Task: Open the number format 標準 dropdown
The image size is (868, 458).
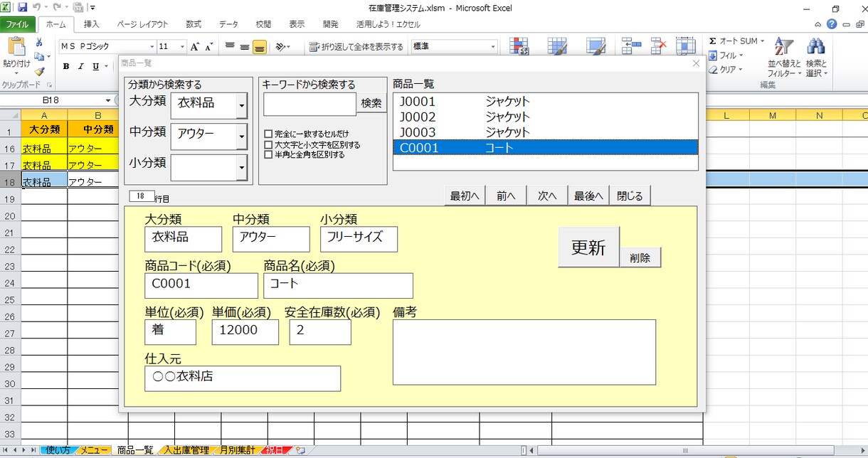Action: [493, 47]
